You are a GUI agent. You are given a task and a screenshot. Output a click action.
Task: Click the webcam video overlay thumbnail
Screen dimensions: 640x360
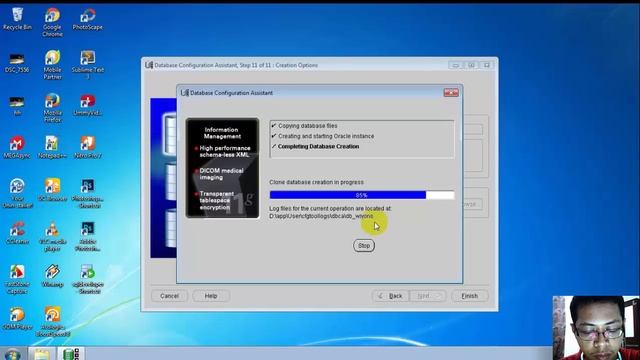(x=596, y=328)
